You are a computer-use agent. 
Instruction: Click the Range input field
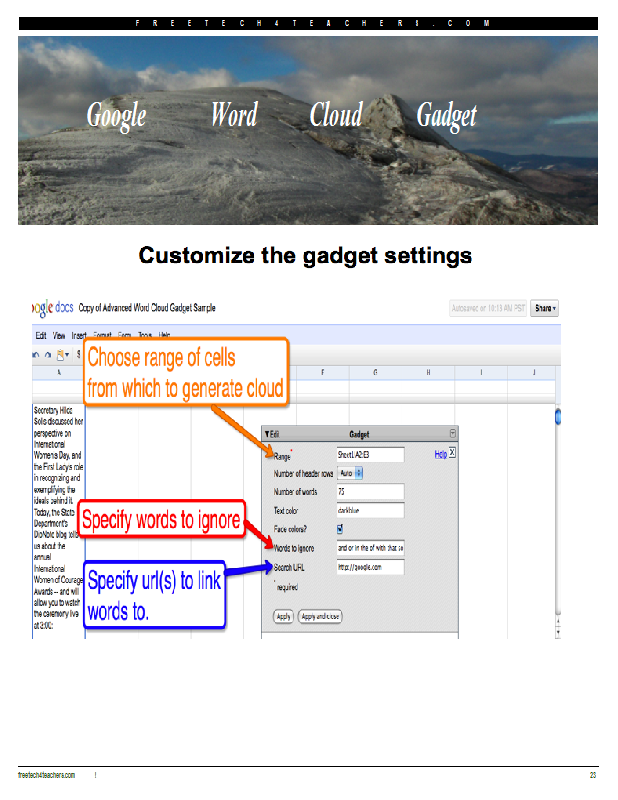(x=370, y=455)
